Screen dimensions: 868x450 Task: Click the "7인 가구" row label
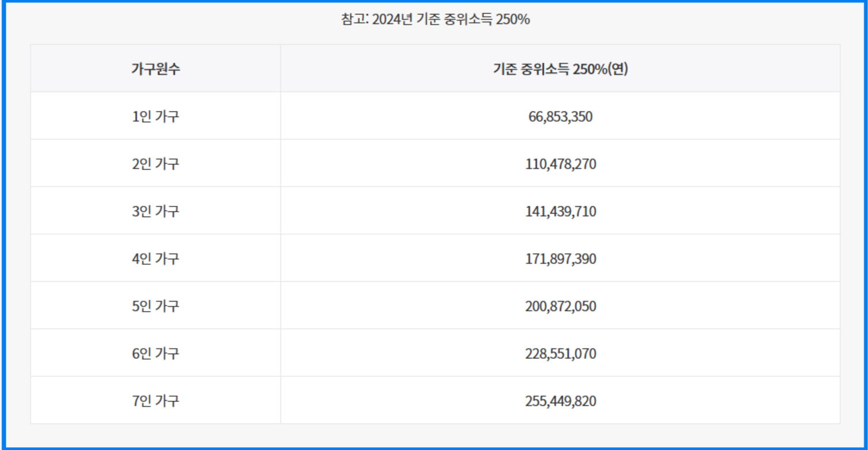155,401
